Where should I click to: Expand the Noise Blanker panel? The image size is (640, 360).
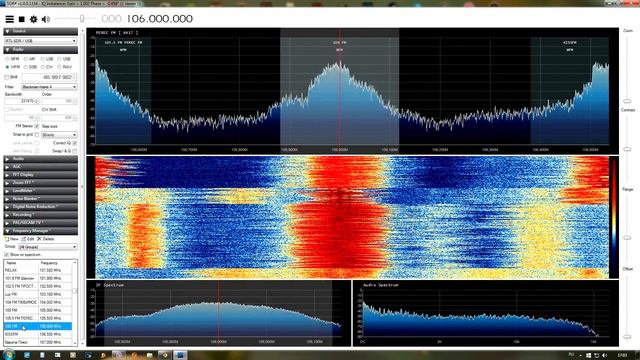pyautogui.click(x=40, y=199)
